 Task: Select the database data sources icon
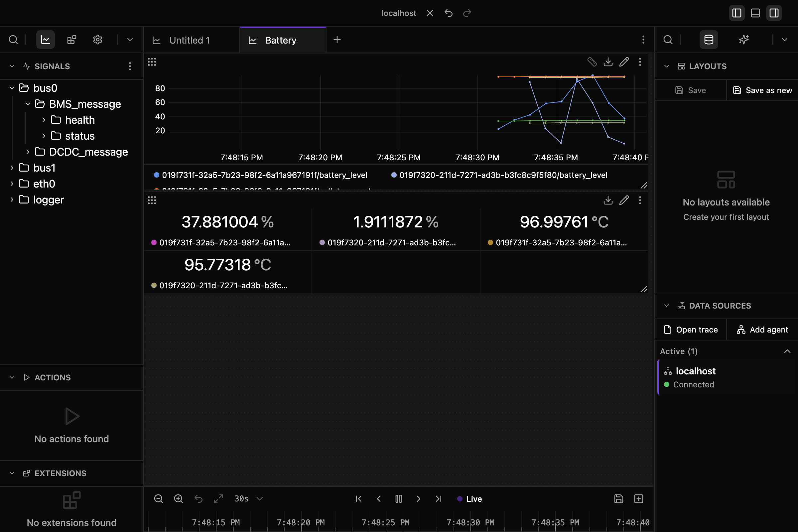709,40
